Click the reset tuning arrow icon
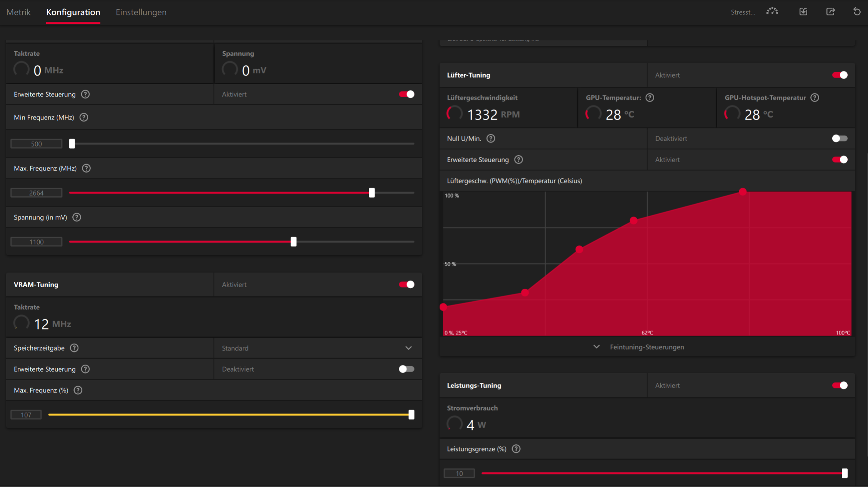Image resolution: width=868 pixels, height=487 pixels. pyautogui.click(x=857, y=12)
